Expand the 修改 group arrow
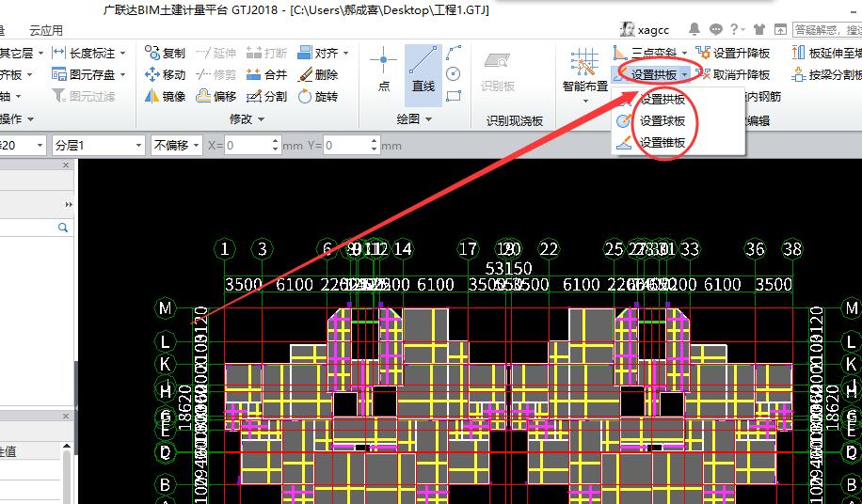862x504 pixels. click(x=261, y=119)
